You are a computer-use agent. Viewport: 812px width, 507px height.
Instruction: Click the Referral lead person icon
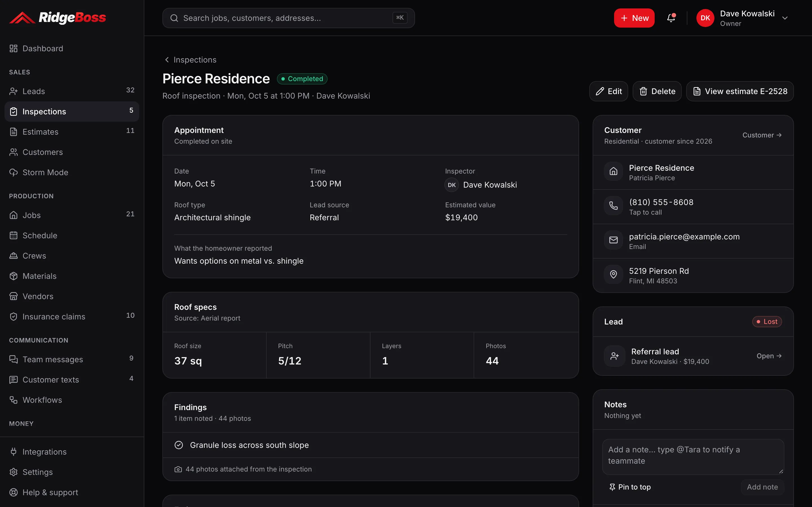pyautogui.click(x=615, y=356)
